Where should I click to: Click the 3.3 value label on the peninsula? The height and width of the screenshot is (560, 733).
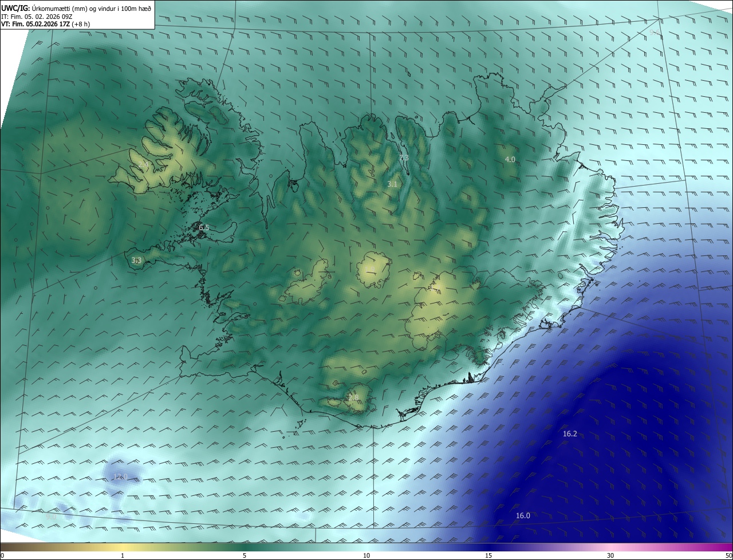point(136,261)
